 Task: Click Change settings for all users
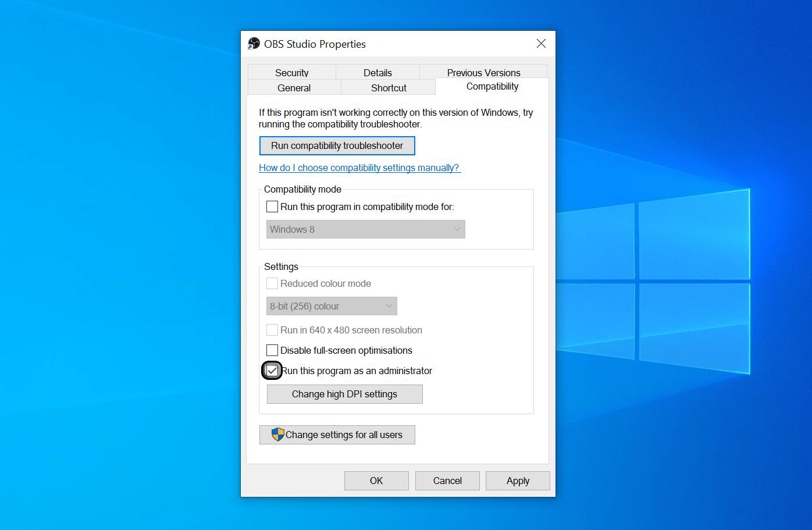pos(337,435)
